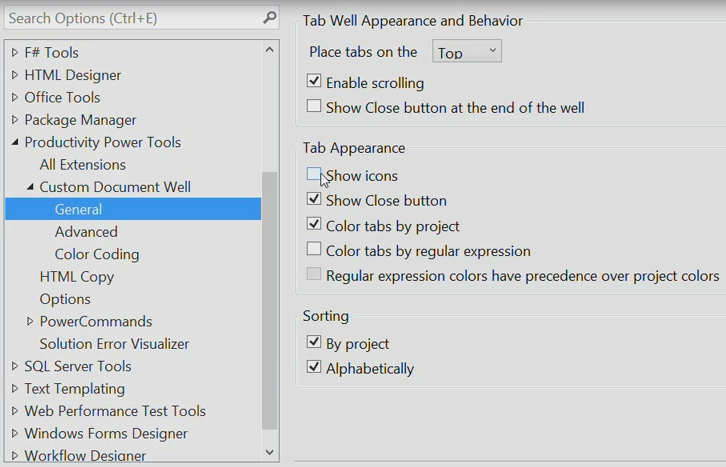Disable sorting Alphabetically
The height and width of the screenshot is (467, 726).
pyautogui.click(x=314, y=367)
